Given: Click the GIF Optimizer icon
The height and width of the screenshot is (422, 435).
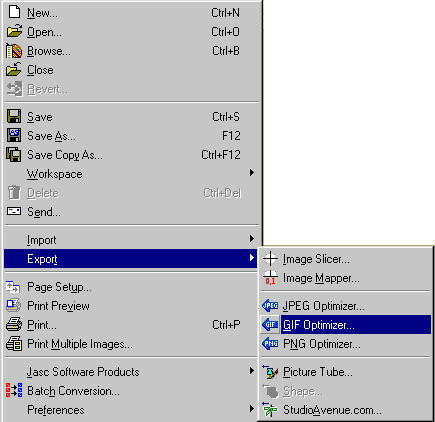Looking at the screenshot, I should (270, 325).
